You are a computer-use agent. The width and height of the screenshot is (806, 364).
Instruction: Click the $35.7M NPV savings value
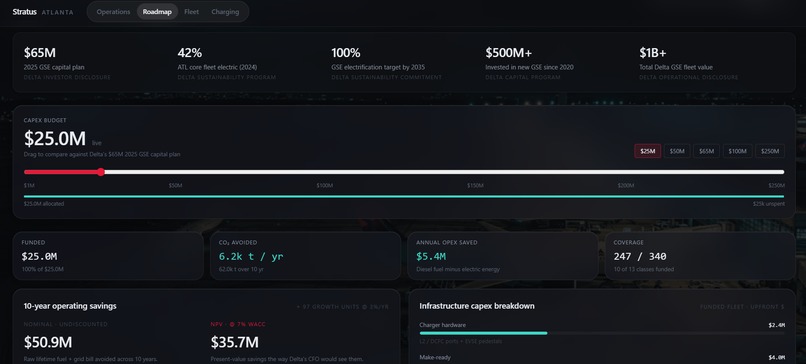(x=235, y=342)
